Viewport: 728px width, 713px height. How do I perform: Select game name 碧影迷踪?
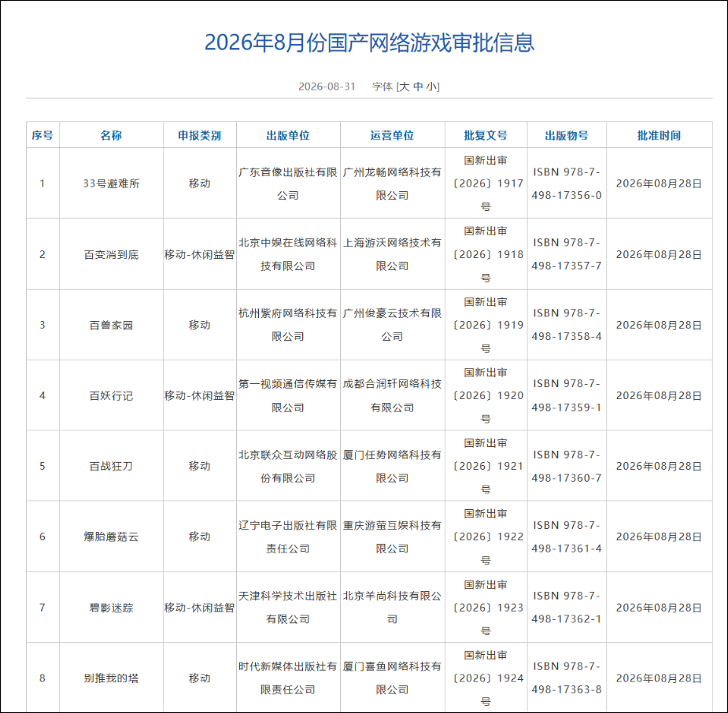click(112, 608)
